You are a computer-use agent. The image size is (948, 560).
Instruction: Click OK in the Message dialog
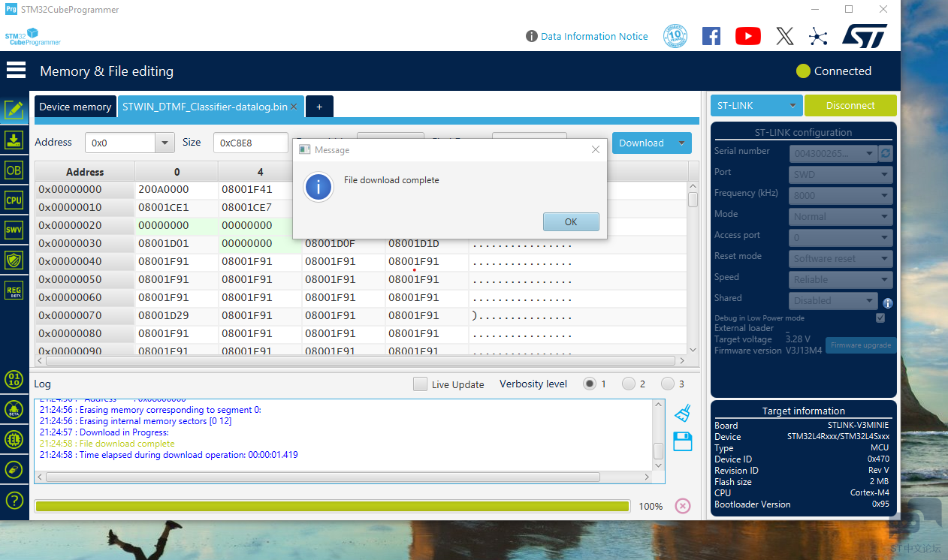(x=571, y=221)
